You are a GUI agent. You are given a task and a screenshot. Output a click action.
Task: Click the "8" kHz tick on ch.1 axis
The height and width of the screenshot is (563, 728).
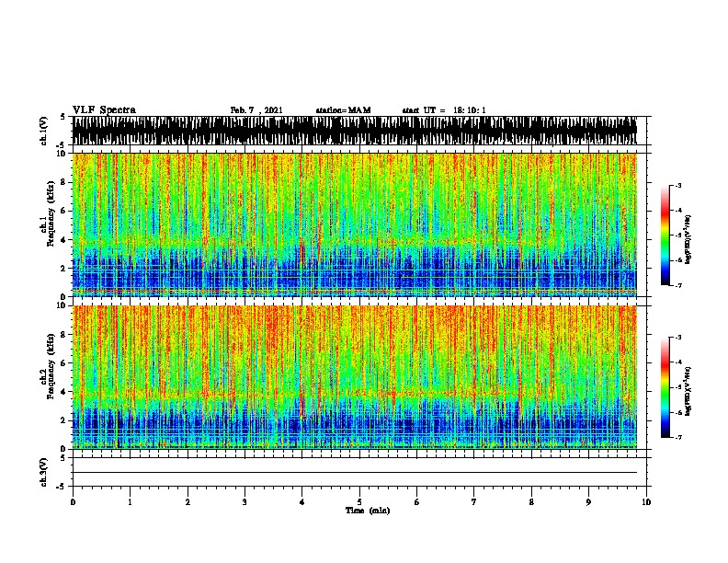tap(63, 182)
